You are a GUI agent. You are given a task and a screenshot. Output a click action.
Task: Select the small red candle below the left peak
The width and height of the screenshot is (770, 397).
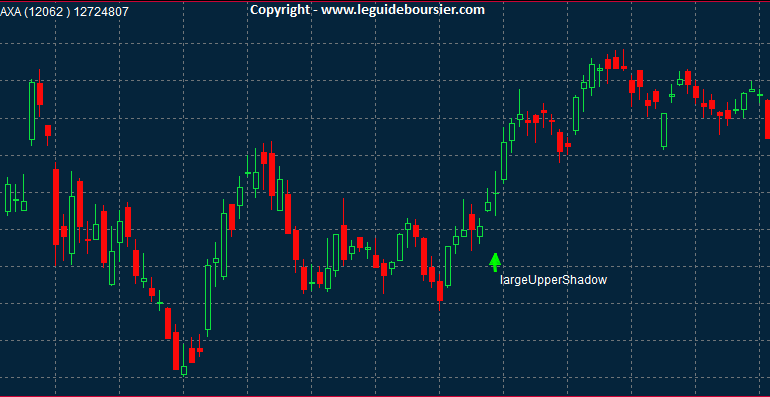click(x=48, y=130)
